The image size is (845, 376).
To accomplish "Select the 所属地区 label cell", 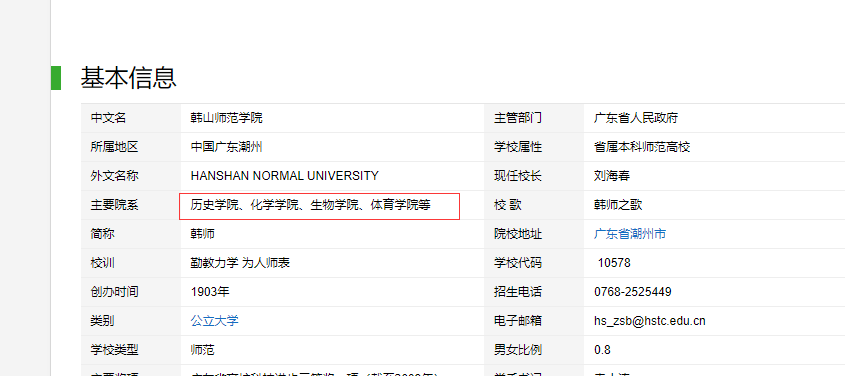I will point(131,147).
